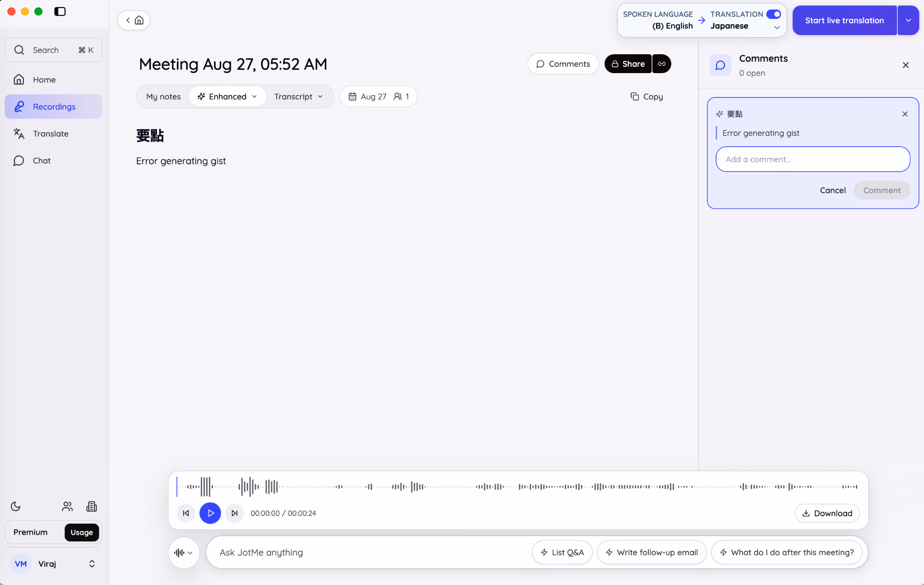924x585 pixels.
Task: Select spoken language (B) English
Action: tap(672, 26)
